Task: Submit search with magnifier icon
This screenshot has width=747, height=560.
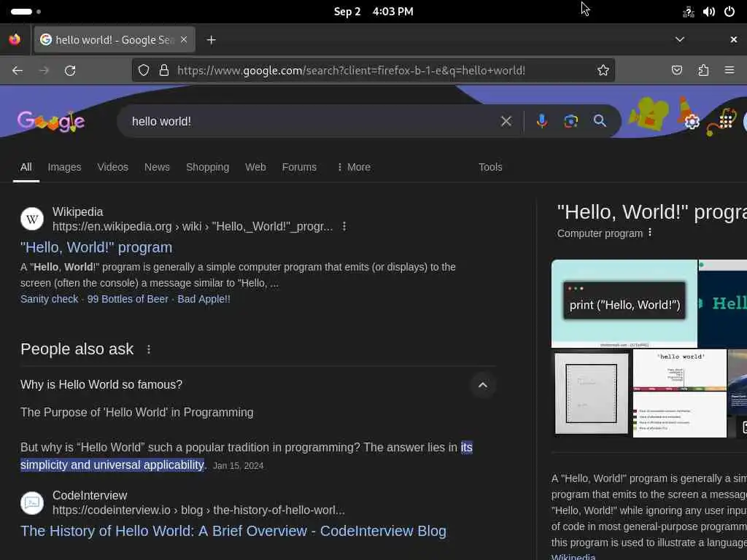Action: click(x=600, y=121)
